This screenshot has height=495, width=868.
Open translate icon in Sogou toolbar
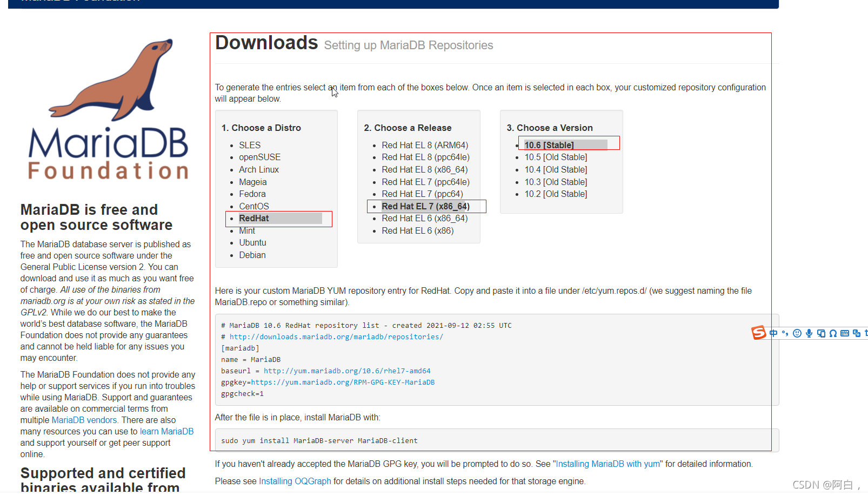click(857, 333)
